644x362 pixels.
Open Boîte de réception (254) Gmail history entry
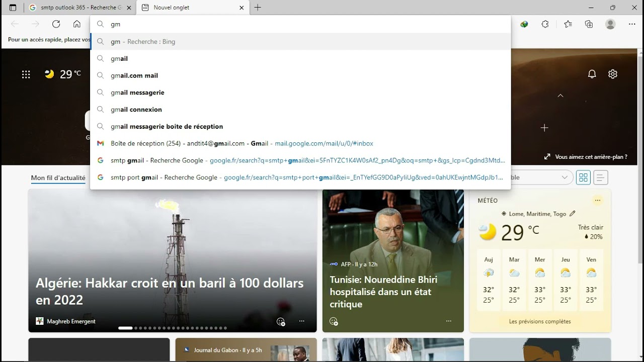300,143
